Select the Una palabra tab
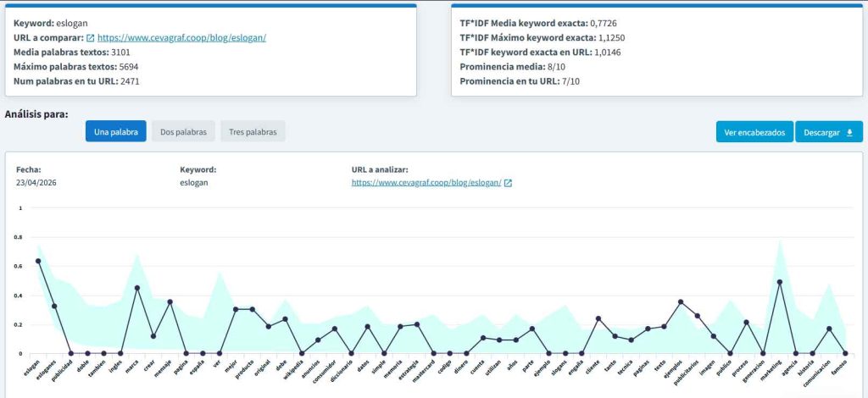868x398 pixels. (115, 132)
